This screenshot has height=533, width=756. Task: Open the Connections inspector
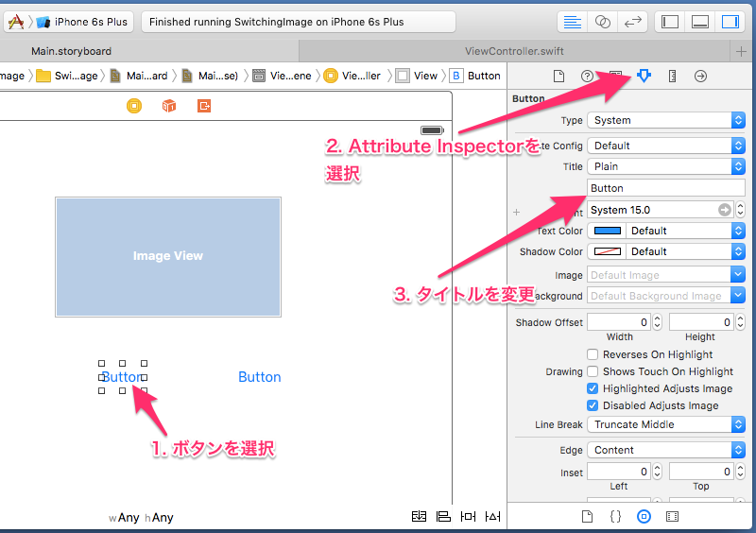pyautogui.click(x=700, y=76)
